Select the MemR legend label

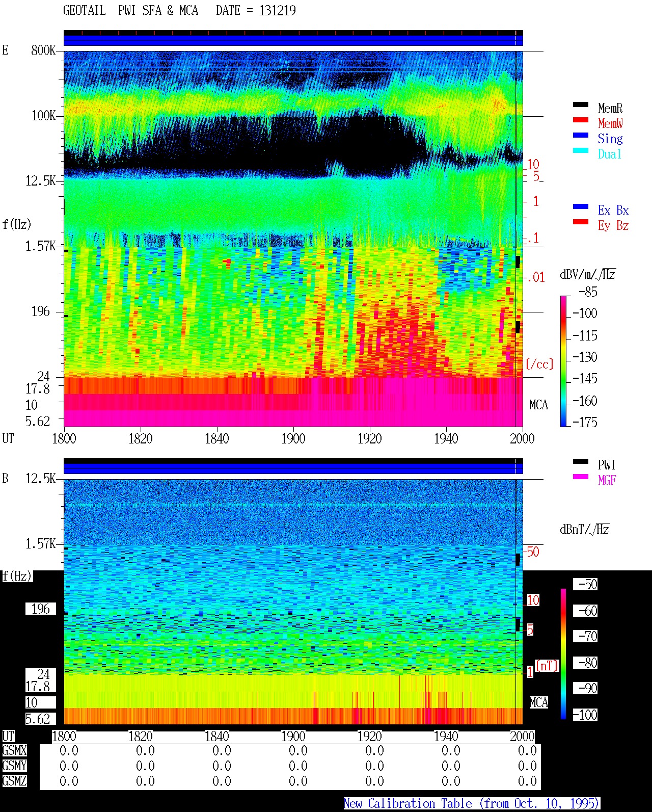click(x=610, y=108)
